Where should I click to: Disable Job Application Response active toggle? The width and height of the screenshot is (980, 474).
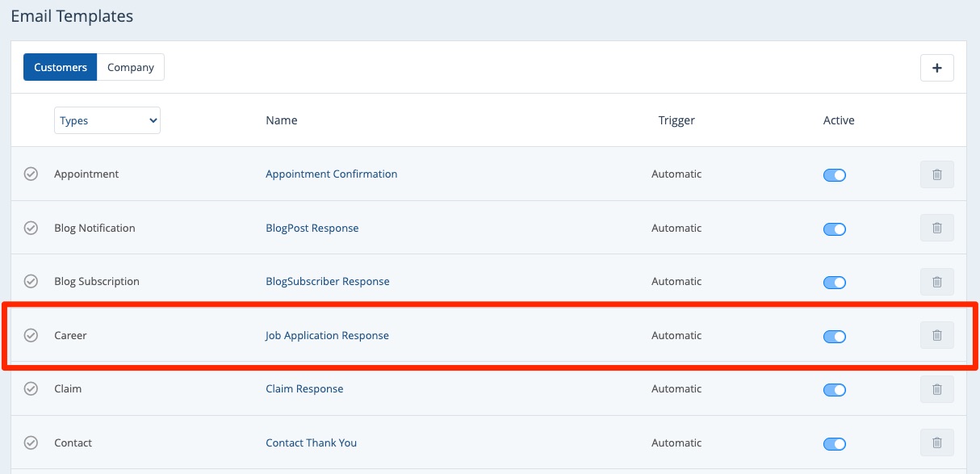click(x=834, y=336)
